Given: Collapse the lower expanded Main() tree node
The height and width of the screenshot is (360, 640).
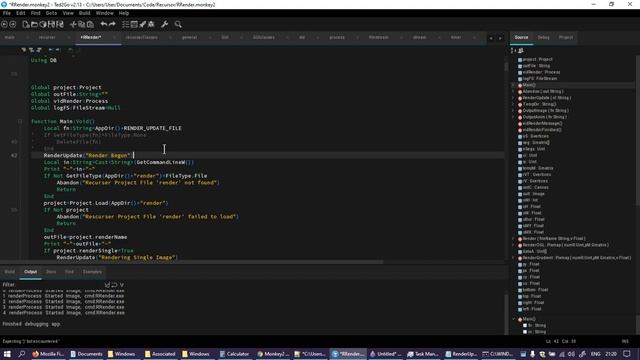Looking at the screenshot, I should (513, 319).
